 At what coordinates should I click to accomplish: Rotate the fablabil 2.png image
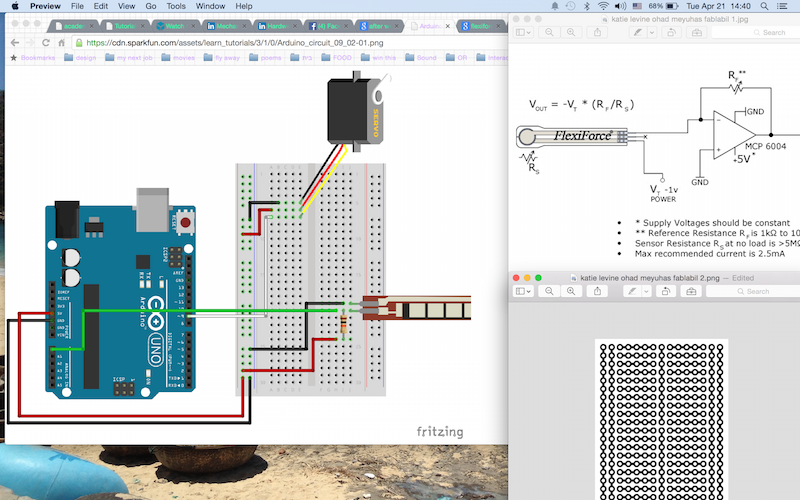point(666,291)
